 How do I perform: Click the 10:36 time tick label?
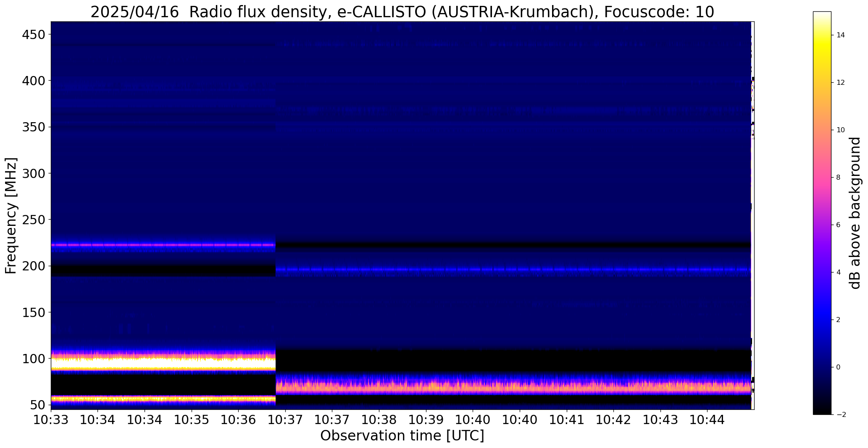pyautogui.click(x=239, y=419)
